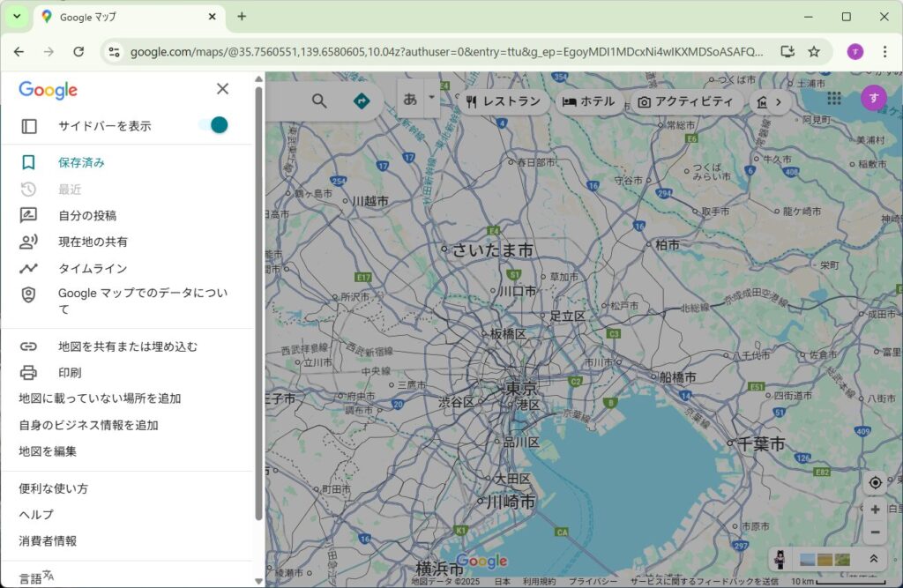This screenshot has width=903, height=588.
Task: Bookmark this page with star icon
Action: point(814,52)
